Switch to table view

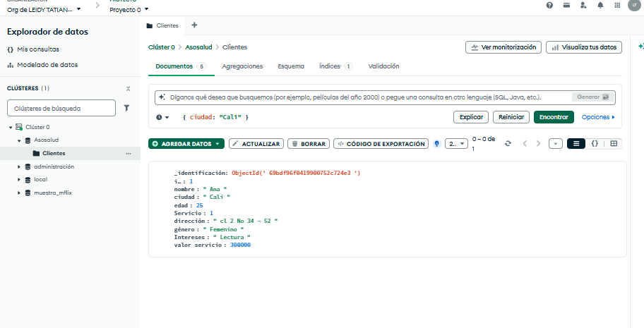613,143
